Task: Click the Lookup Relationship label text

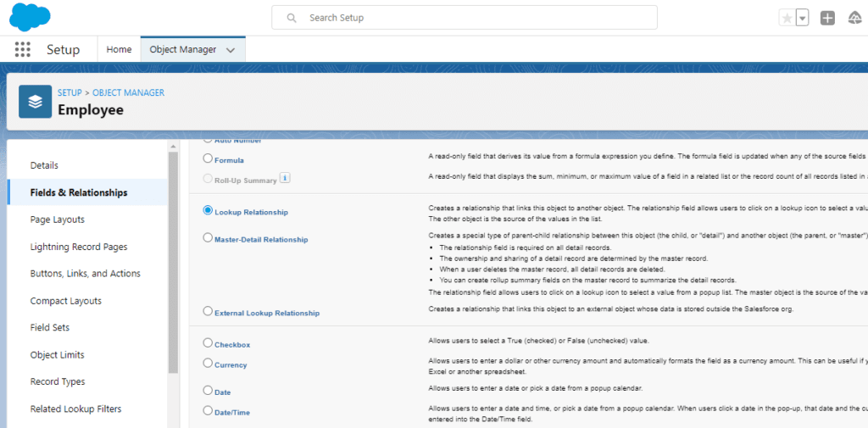Action: click(251, 212)
